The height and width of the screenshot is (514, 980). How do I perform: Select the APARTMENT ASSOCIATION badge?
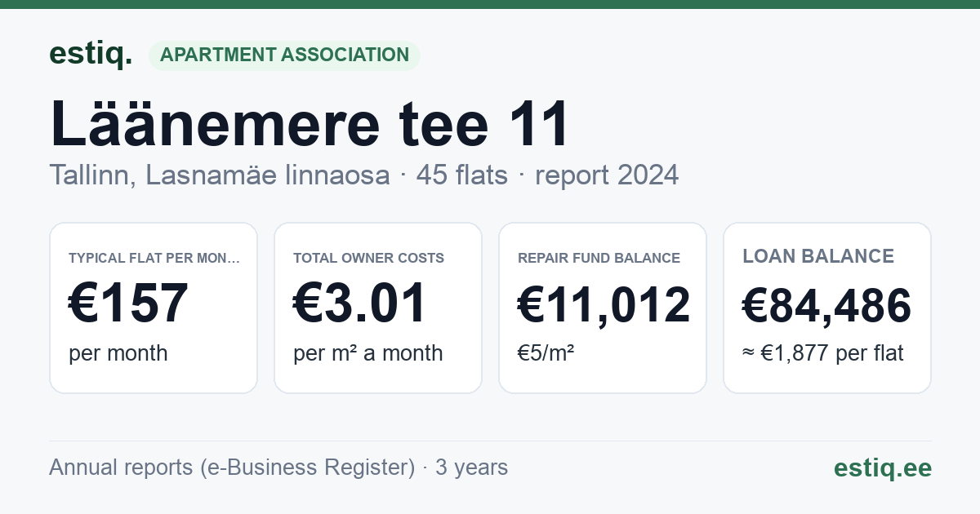[284, 55]
